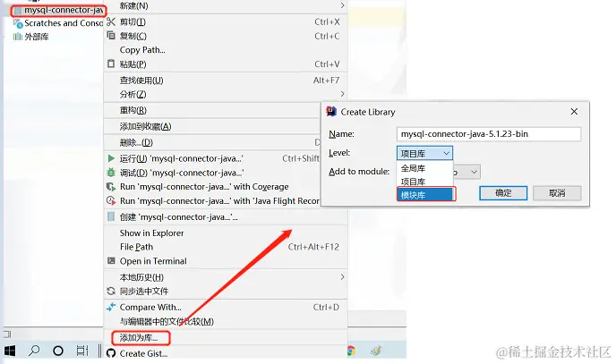Click the clipboard paste icon
The image size is (616, 364).
111,63
